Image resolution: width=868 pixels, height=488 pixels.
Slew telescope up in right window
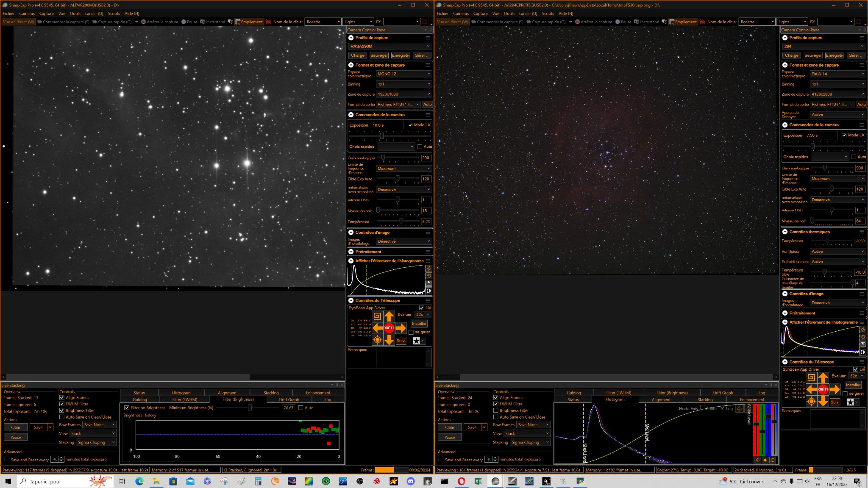click(x=823, y=378)
